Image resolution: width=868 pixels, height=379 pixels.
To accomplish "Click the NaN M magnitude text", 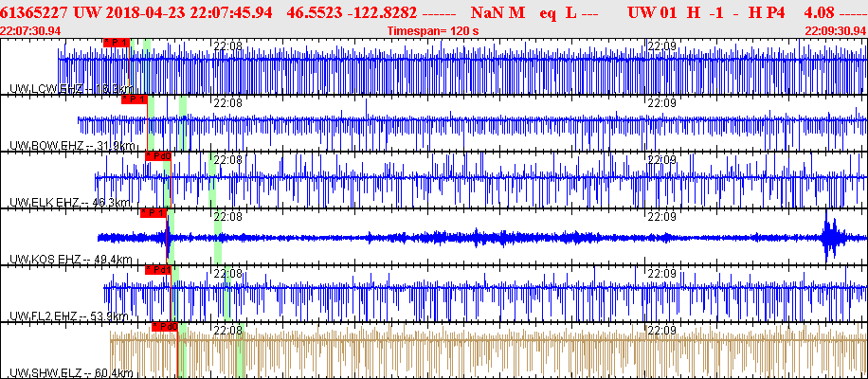I will point(497,12).
